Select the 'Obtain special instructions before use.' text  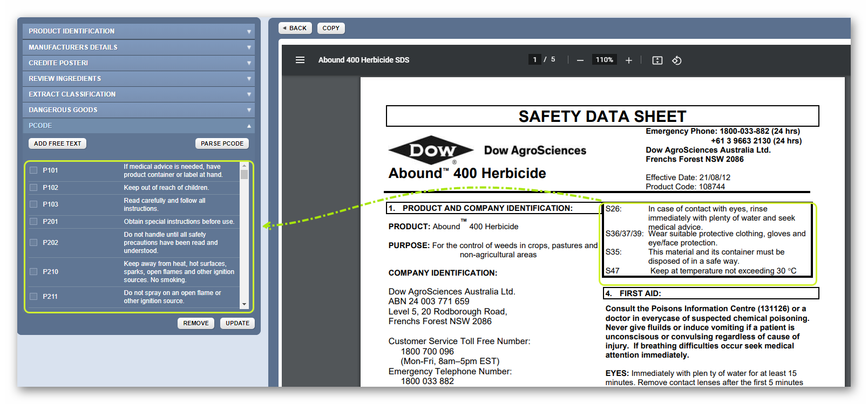click(x=179, y=222)
